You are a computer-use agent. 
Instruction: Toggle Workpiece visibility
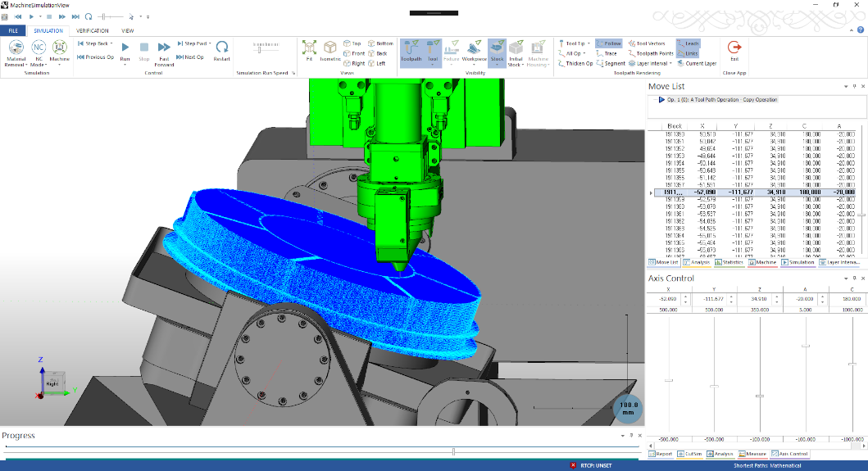(x=475, y=51)
